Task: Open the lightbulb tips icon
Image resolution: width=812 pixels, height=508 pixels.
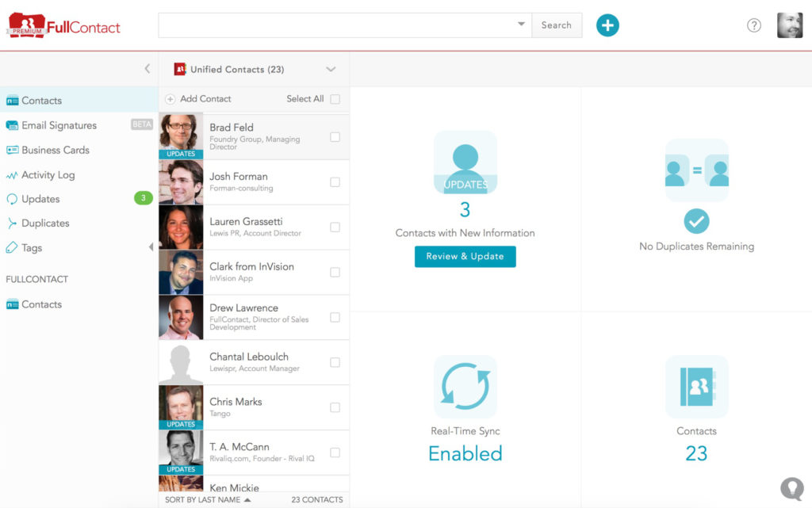Action: 792,488
